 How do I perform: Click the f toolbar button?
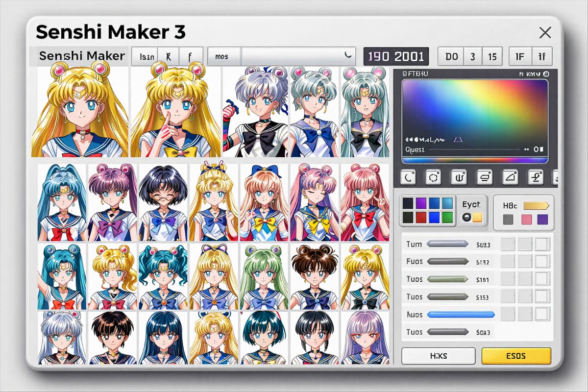pyautogui.click(x=190, y=56)
